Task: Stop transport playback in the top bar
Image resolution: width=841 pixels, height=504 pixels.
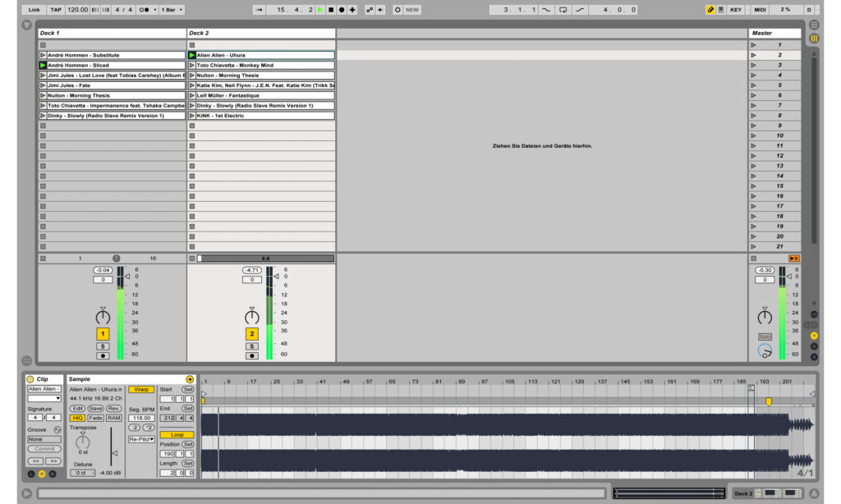Action: [331, 10]
